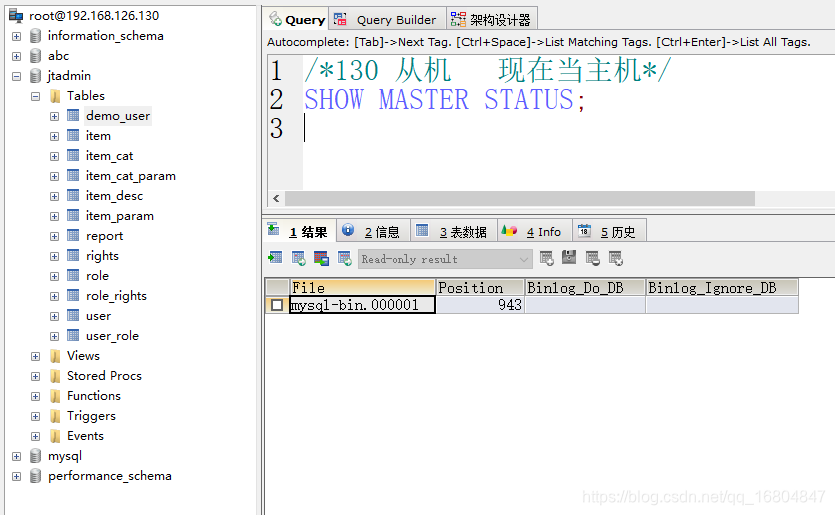
Task: Expand the mysql database node
Action: [17, 456]
